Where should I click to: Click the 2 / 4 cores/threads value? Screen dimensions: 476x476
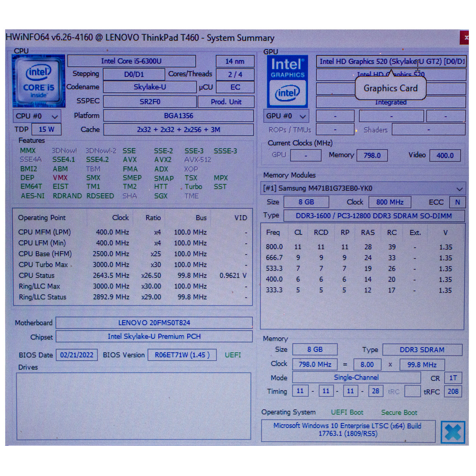[235, 74]
